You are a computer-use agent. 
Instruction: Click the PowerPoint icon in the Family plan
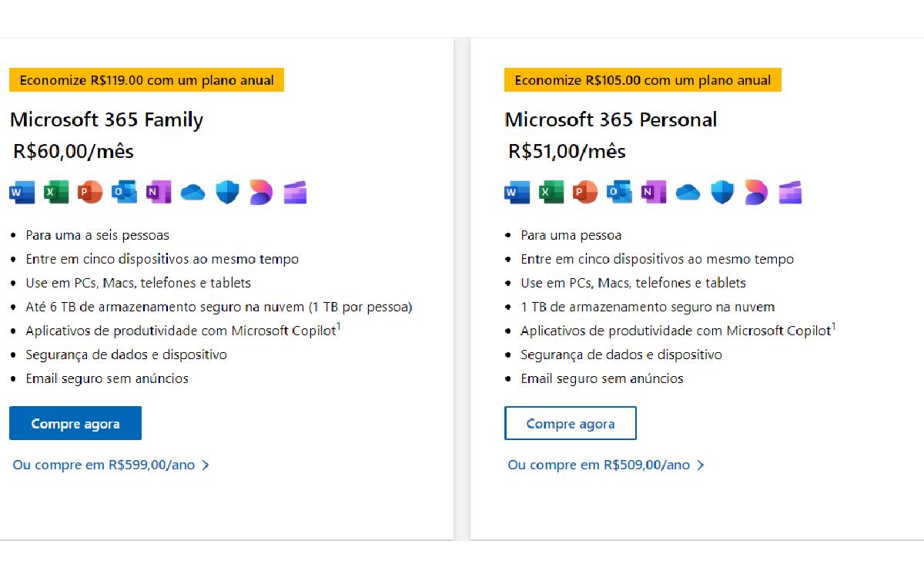click(x=90, y=192)
